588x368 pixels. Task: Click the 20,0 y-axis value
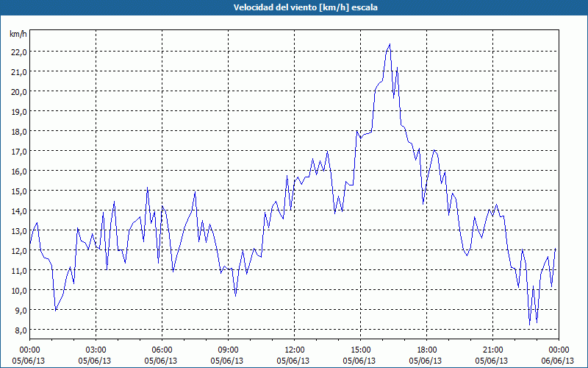click(19, 91)
